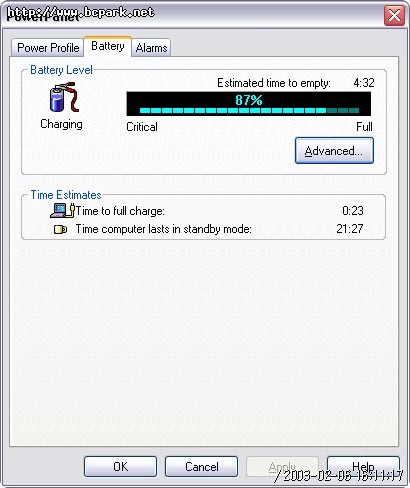410x488 pixels.
Task: Click the Charging status label
Action: [61, 124]
